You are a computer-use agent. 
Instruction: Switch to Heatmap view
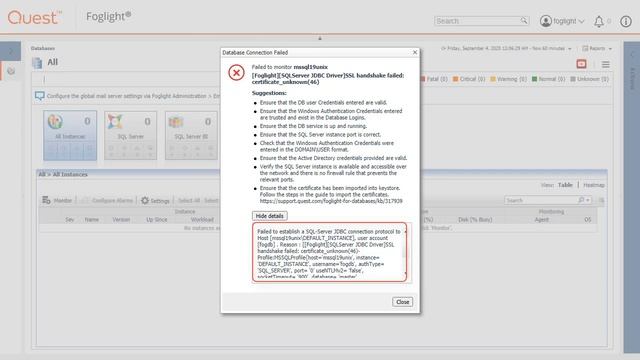[x=594, y=185]
